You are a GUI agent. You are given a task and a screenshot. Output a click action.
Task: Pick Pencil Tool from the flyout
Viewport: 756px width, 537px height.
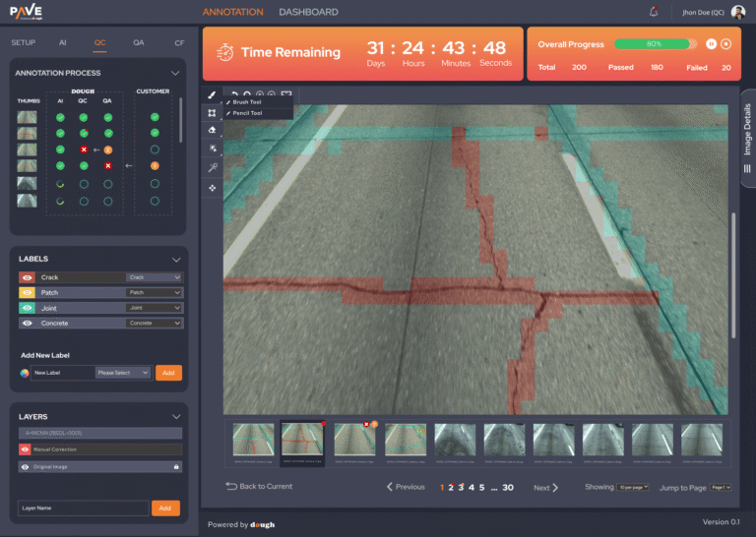click(x=246, y=113)
